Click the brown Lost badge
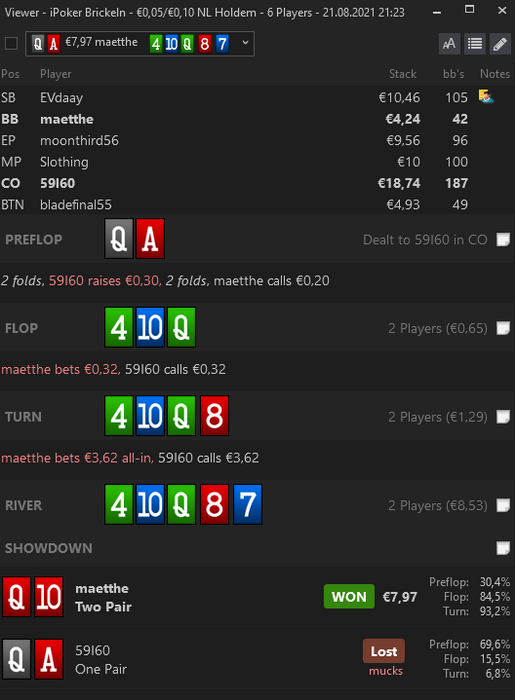The image size is (515, 700). [384, 651]
